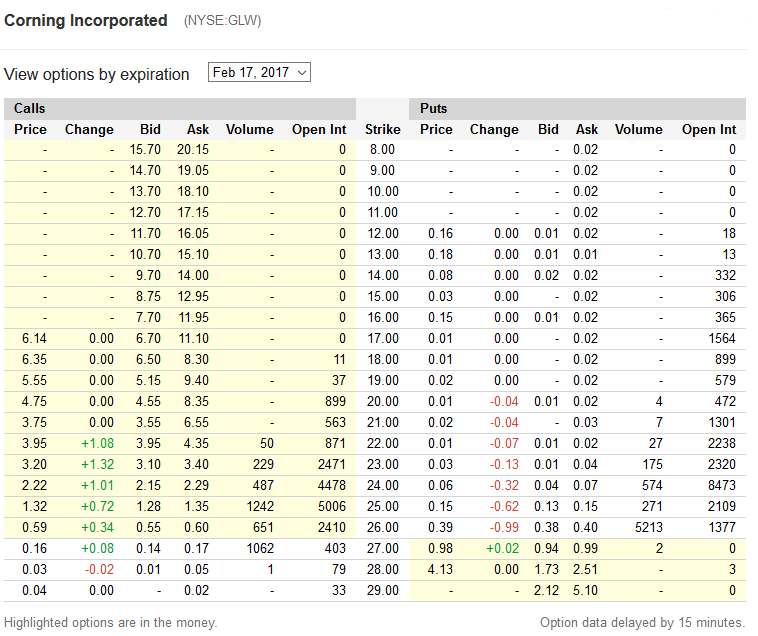The height and width of the screenshot is (636, 758).
Task: Select call bid value 12.70
Action: 145,213
